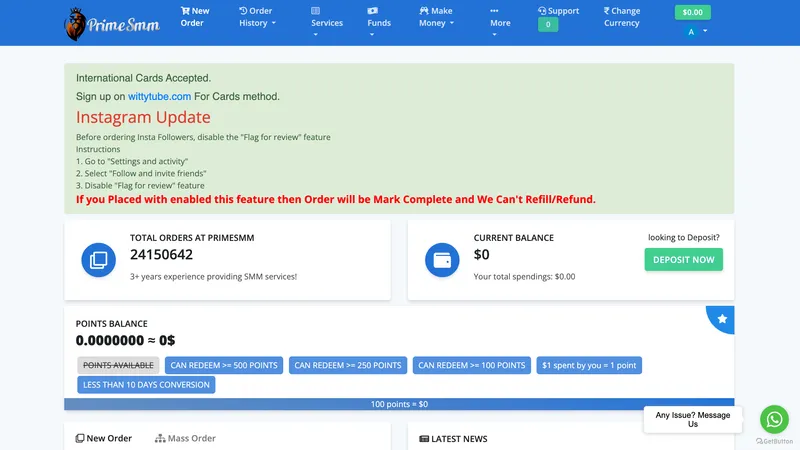Click Can Redeem >= 500 Points badge
Viewport: 800px width, 450px height.
[x=224, y=365]
